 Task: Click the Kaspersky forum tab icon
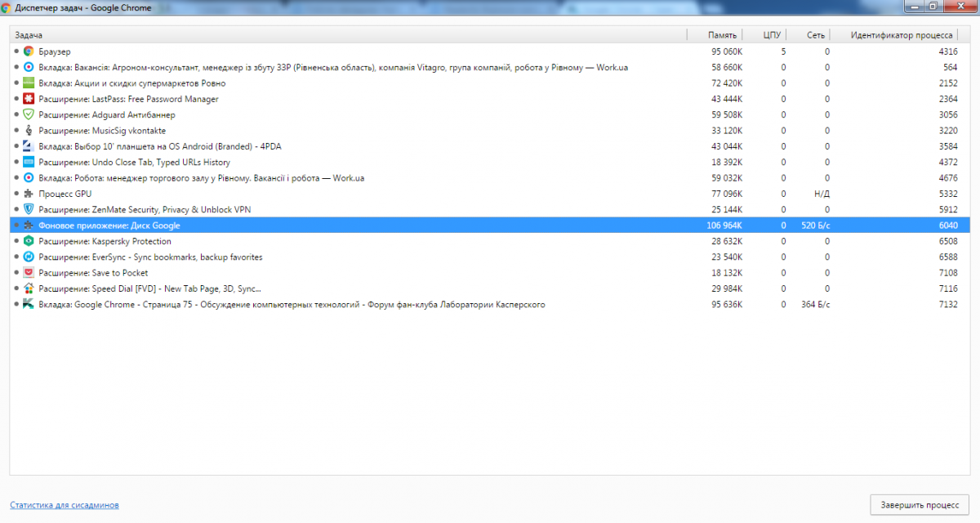tap(28, 304)
